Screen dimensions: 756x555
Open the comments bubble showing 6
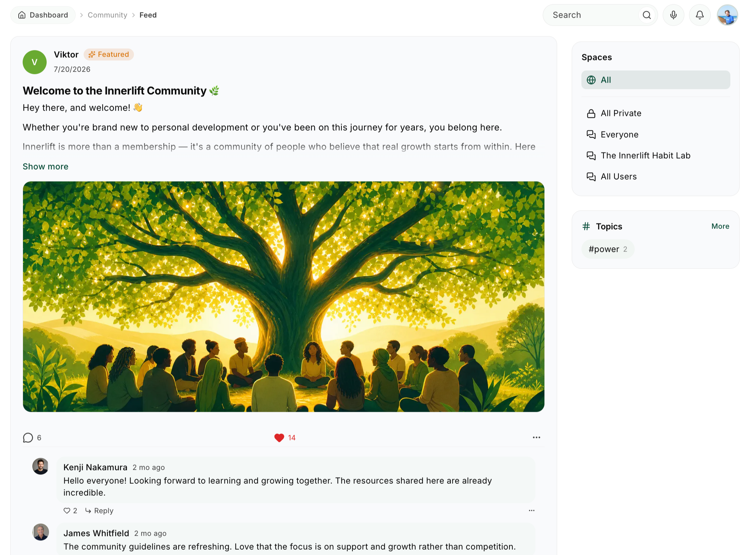point(32,437)
